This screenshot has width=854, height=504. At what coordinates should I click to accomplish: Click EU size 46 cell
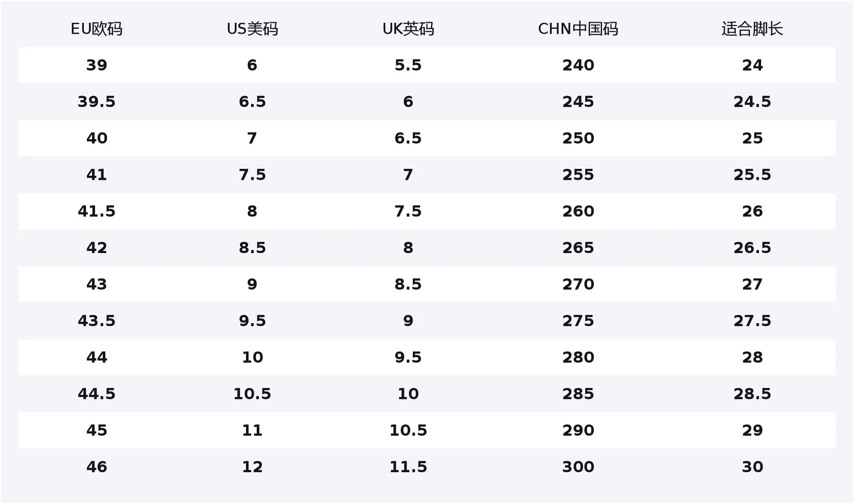point(97,466)
